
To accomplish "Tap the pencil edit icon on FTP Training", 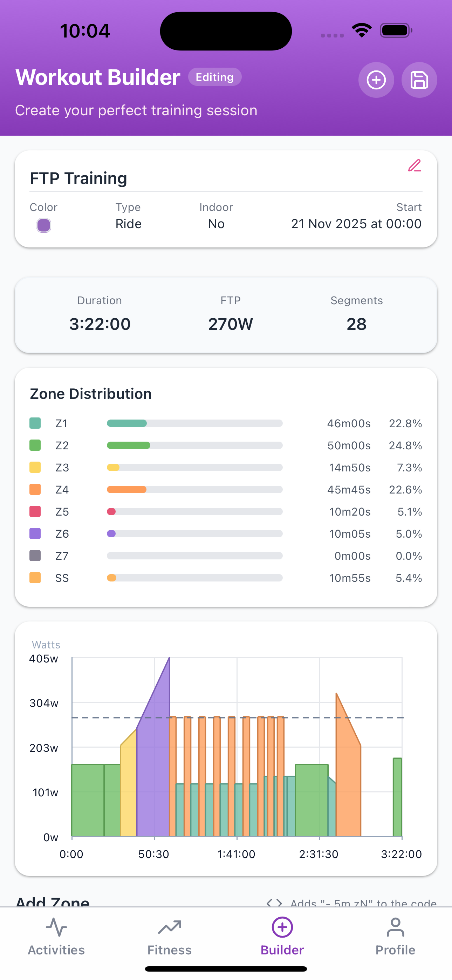I will [414, 166].
